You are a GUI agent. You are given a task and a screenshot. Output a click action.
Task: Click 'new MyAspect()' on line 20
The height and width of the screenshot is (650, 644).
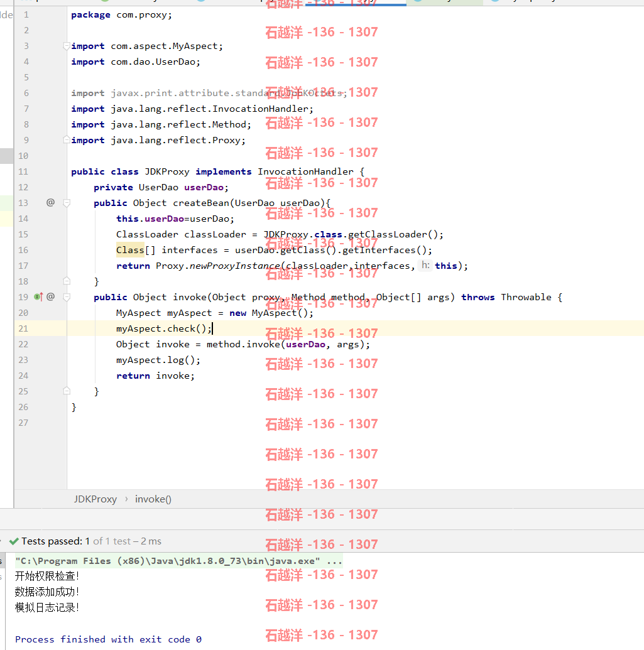pos(269,313)
